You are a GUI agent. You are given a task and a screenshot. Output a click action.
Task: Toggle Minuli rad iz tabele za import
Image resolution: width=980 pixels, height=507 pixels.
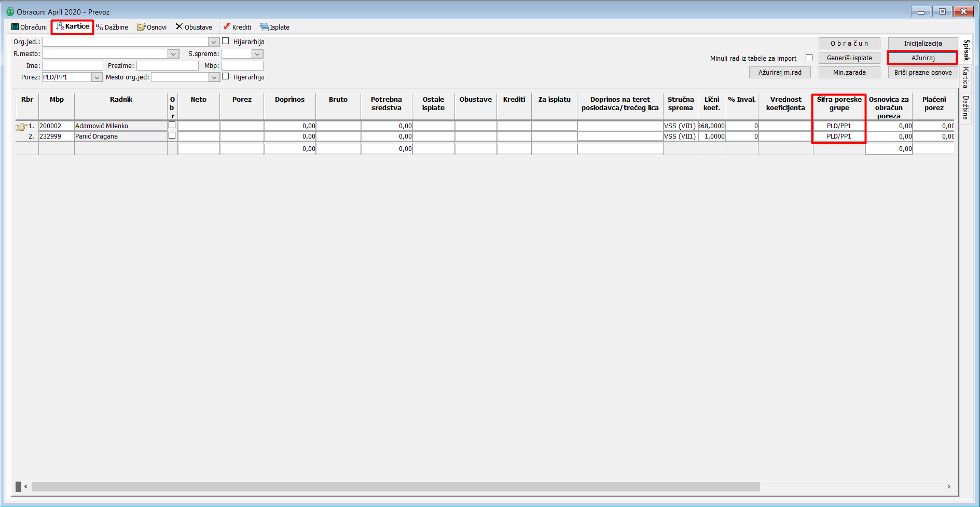pos(809,58)
